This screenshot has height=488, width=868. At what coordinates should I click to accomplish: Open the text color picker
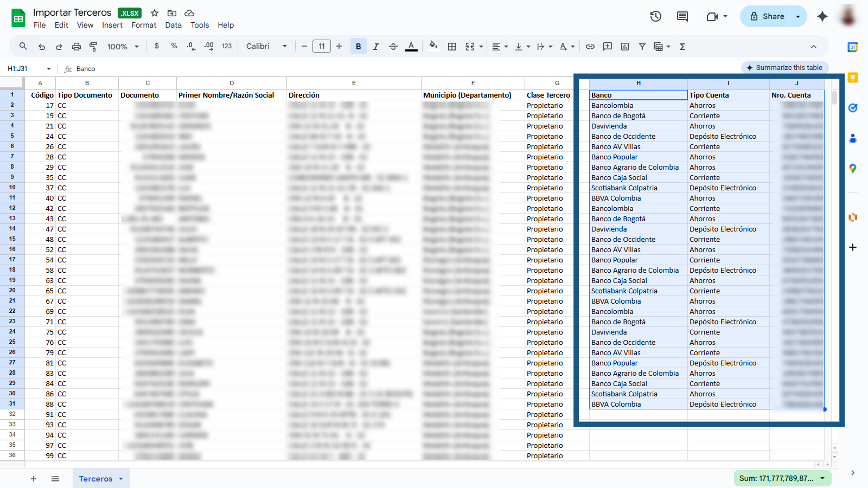[411, 47]
